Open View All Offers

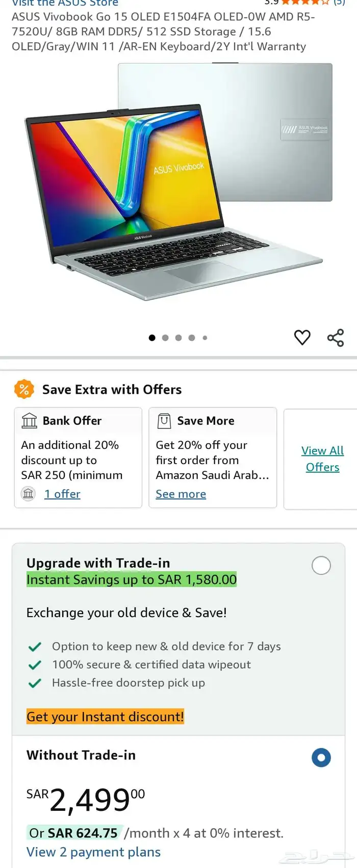pyautogui.click(x=322, y=458)
